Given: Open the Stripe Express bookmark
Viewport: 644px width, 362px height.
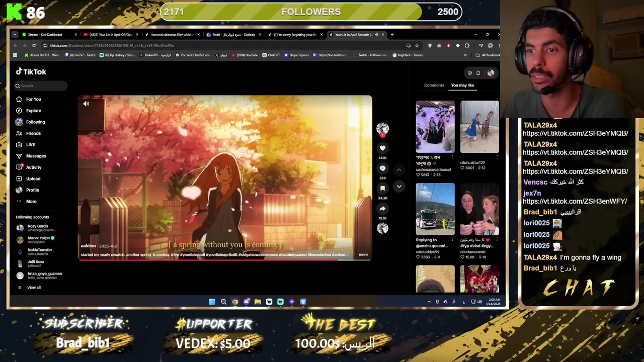Looking at the screenshot, I should (296, 55).
